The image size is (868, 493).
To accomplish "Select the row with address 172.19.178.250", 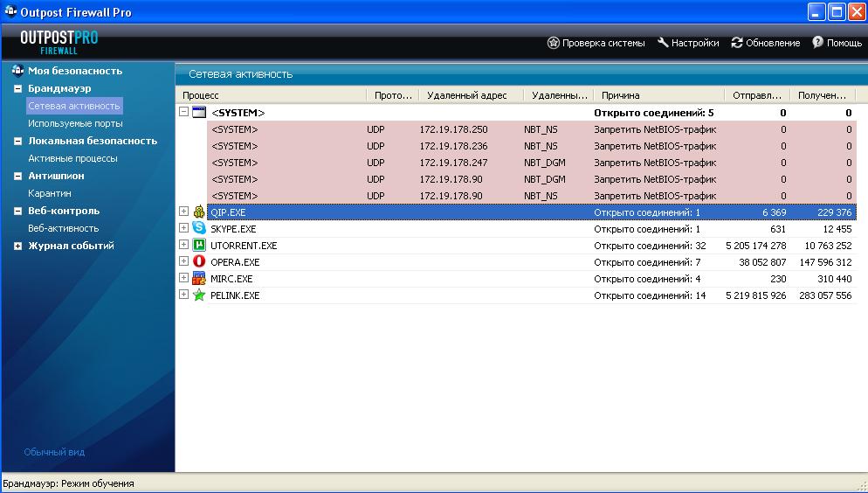I will click(532, 129).
